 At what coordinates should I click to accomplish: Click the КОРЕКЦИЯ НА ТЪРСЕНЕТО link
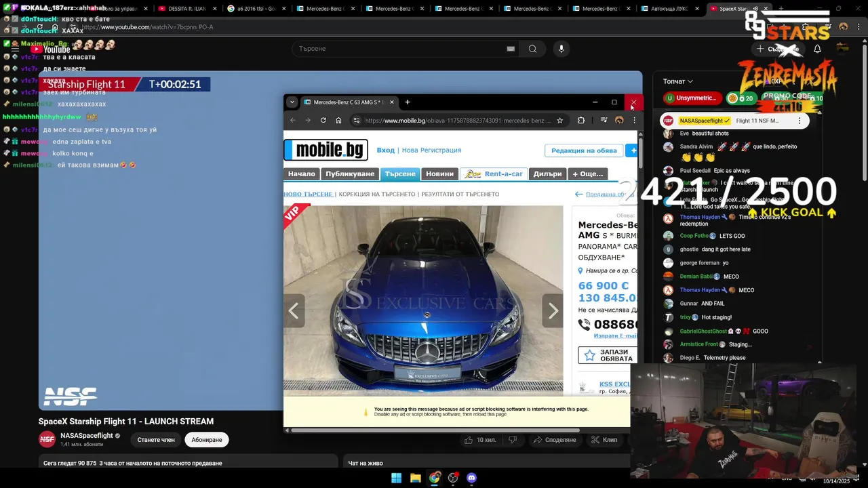point(376,195)
